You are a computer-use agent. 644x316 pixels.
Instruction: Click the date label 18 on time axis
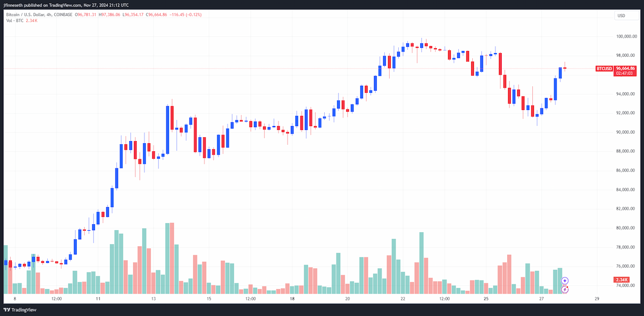coord(292,298)
